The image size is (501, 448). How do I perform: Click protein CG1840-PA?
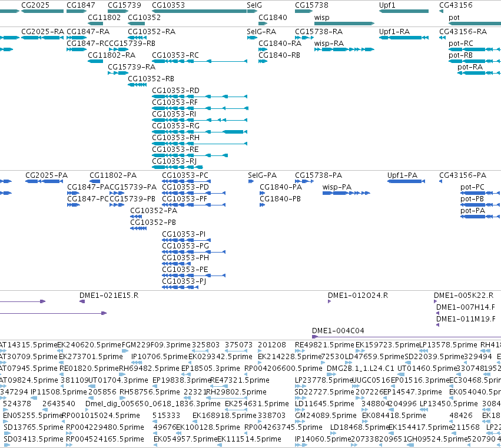pos(263,193)
